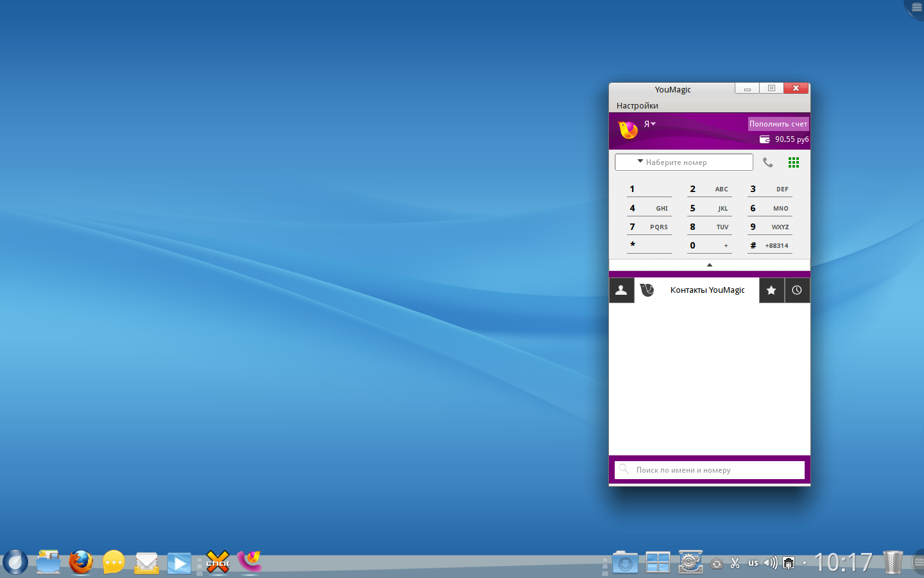The width and height of the screenshot is (924, 578).
Task: Open the yellow chat bubble messenger
Action: click(114, 563)
